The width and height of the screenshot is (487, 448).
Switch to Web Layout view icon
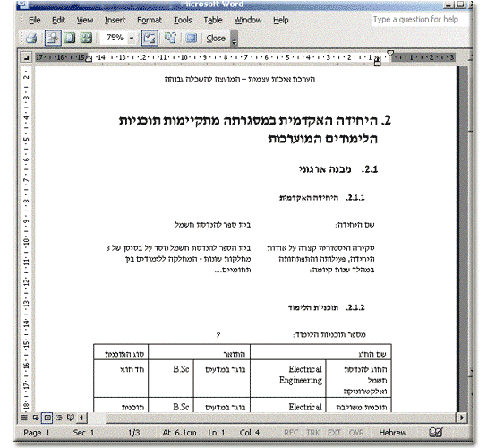36,418
